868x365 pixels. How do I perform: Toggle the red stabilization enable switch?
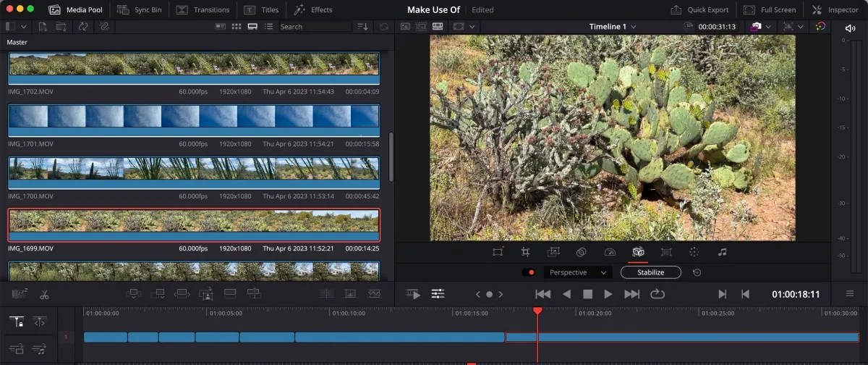click(x=529, y=272)
